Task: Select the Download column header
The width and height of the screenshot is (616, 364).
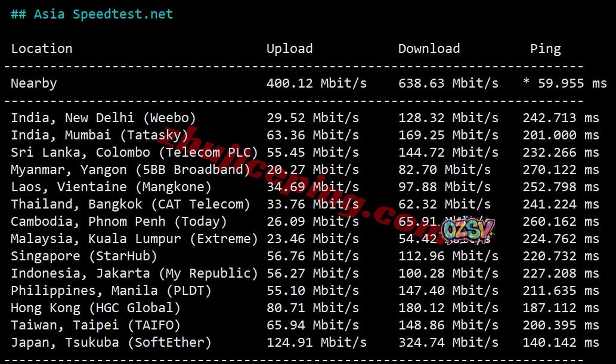Action: (x=429, y=49)
